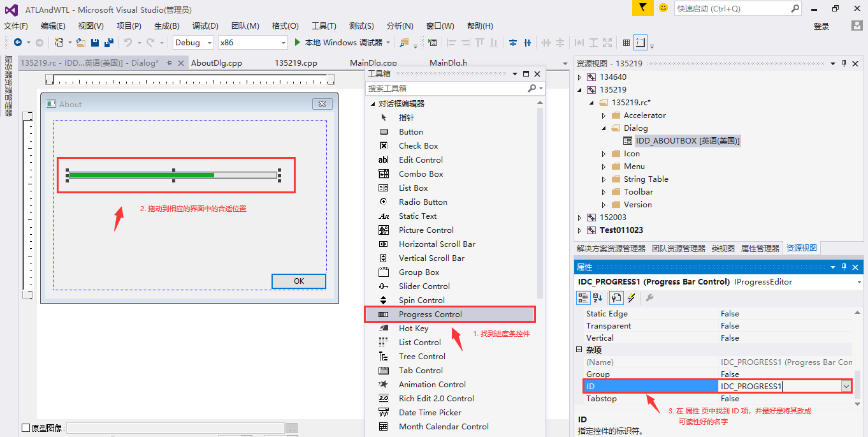Click the Save All toolbar icon

(109, 43)
